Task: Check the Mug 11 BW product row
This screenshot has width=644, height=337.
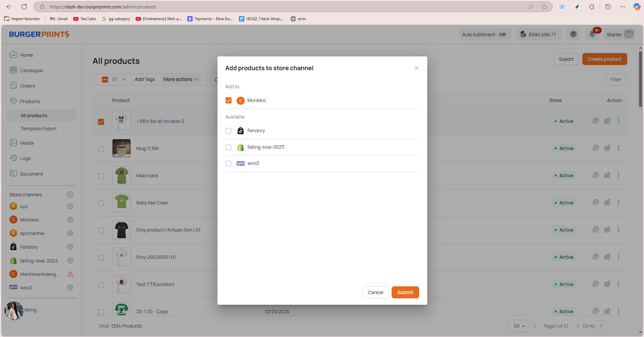Action: pyautogui.click(x=101, y=149)
